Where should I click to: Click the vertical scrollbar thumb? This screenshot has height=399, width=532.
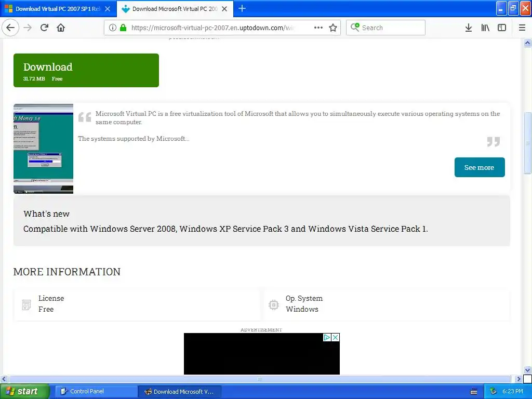(x=528, y=143)
